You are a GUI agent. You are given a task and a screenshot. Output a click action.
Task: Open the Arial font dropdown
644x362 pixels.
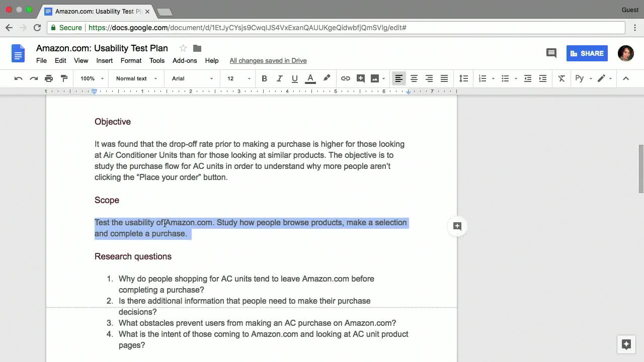point(192,78)
